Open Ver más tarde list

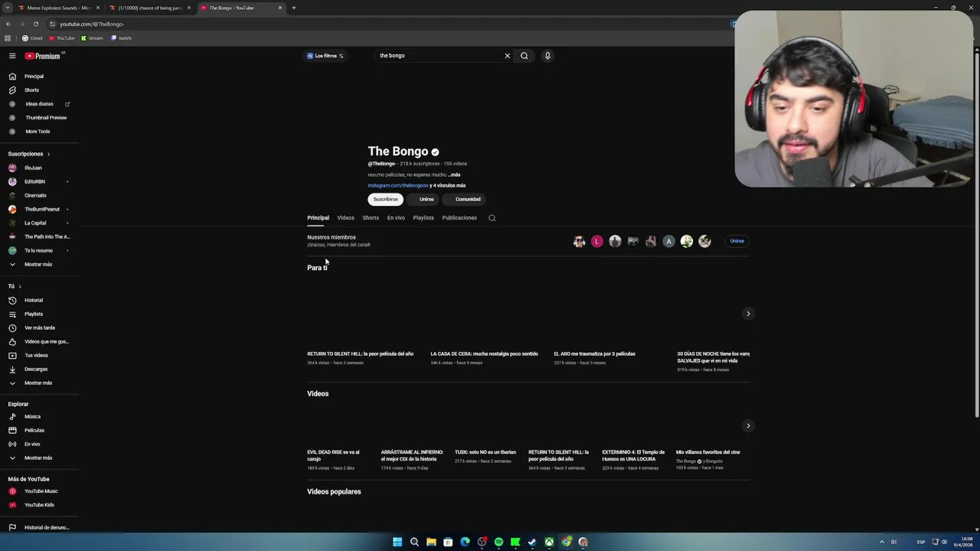tap(40, 328)
